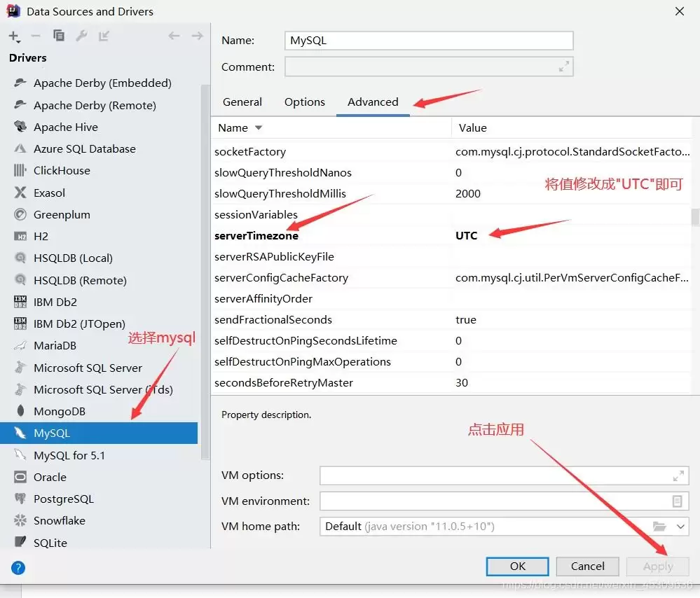Click the wrench settings icon in the toolbar
The image size is (700, 598).
tap(81, 35)
